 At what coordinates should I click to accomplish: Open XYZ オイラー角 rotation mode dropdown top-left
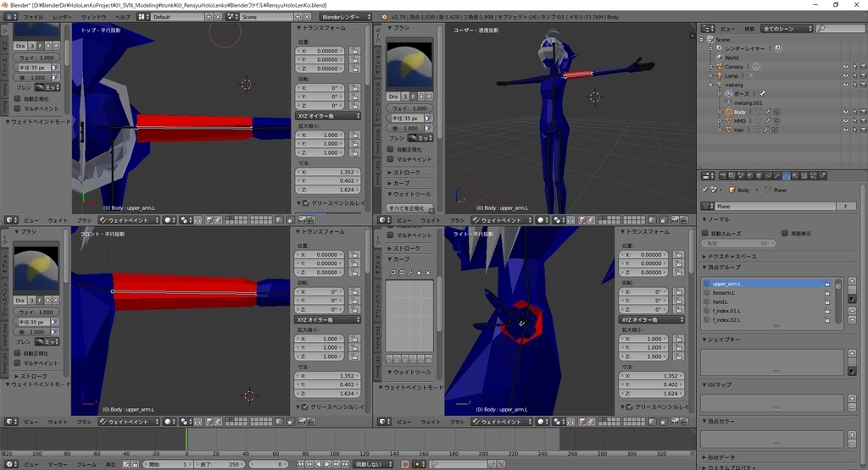click(x=328, y=115)
